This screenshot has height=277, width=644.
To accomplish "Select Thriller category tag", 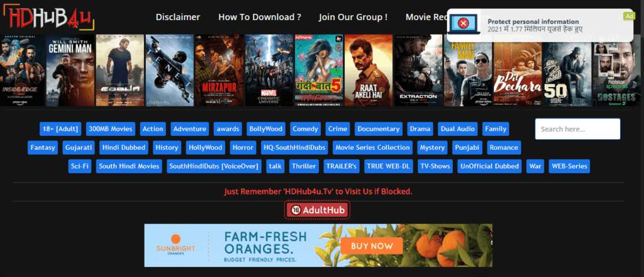I will (304, 166).
